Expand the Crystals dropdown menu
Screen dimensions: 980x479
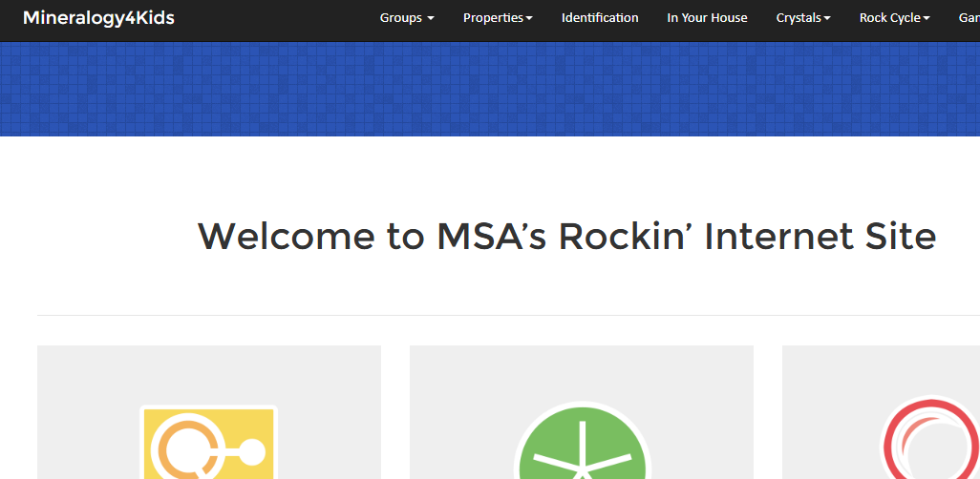tap(803, 18)
